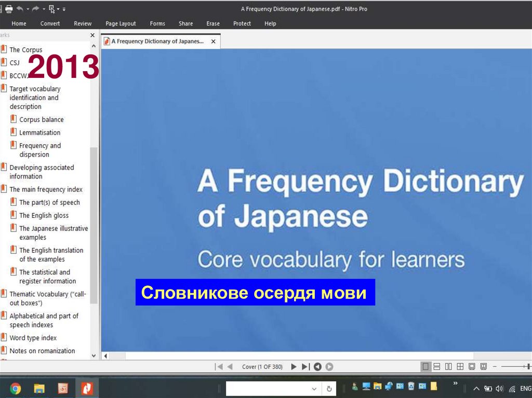Go to the first page button
Viewport: 532px width, 398px height.
[x=219, y=367]
